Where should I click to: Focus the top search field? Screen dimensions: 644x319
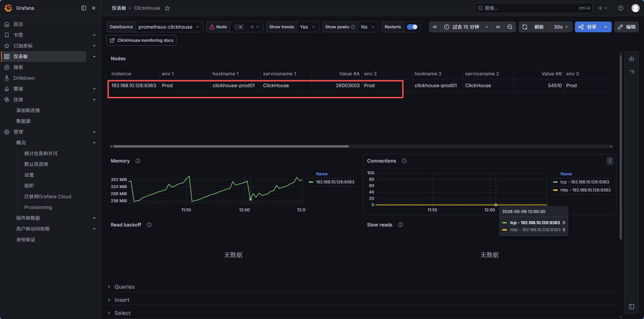pyautogui.click(x=534, y=8)
